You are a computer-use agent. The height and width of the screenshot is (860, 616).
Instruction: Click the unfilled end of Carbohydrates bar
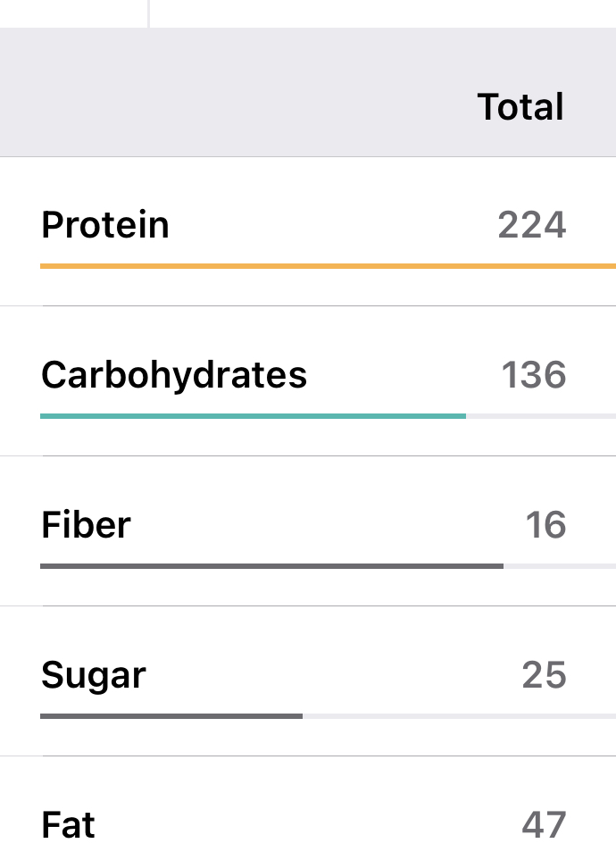(x=540, y=416)
